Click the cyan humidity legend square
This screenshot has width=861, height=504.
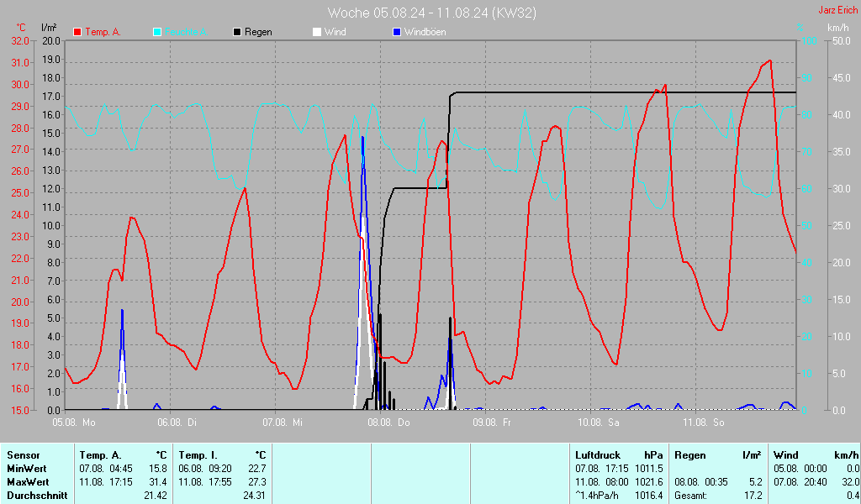tap(157, 32)
